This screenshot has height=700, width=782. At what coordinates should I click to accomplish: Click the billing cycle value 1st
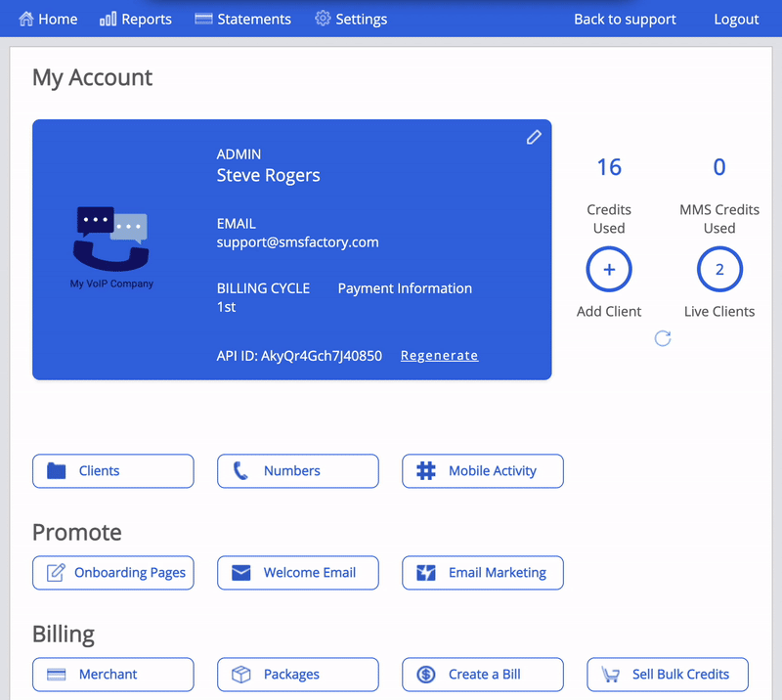click(226, 307)
